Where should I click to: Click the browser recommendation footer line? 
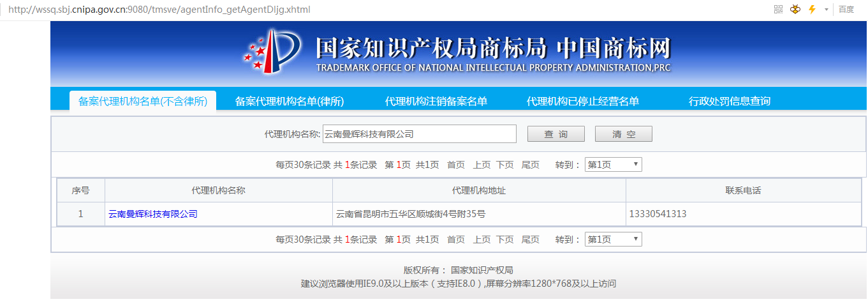[x=459, y=283]
